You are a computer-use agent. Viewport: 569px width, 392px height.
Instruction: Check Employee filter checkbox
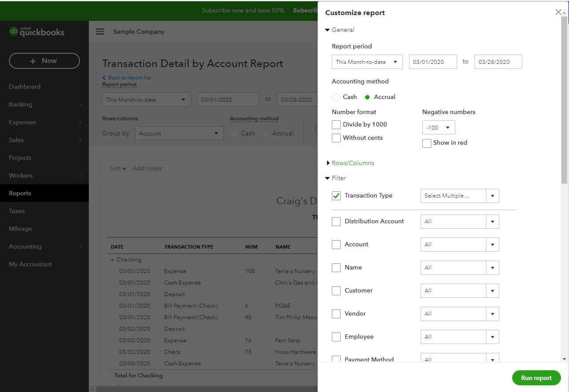tap(336, 337)
